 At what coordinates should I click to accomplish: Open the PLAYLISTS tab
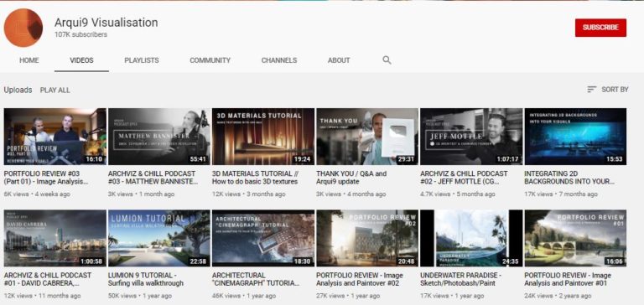point(142,60)
